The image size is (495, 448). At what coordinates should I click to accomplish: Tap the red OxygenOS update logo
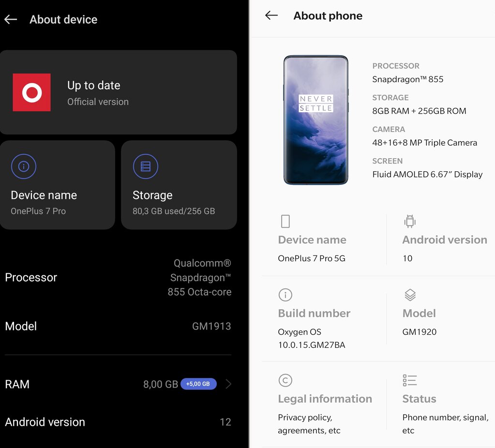[31, 92]
